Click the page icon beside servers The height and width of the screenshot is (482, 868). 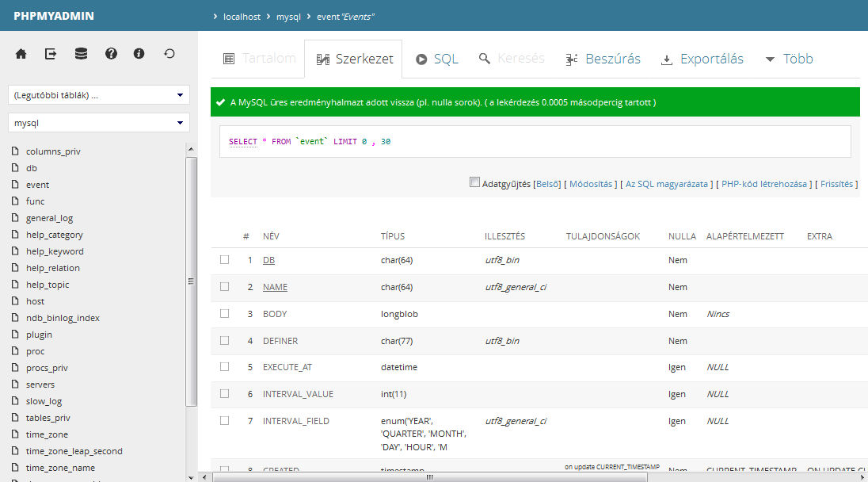[16, 384]
